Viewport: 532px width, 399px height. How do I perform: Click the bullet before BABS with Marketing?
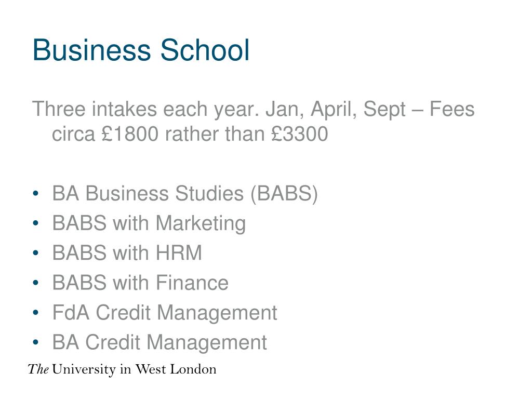[x=36, y=223]
